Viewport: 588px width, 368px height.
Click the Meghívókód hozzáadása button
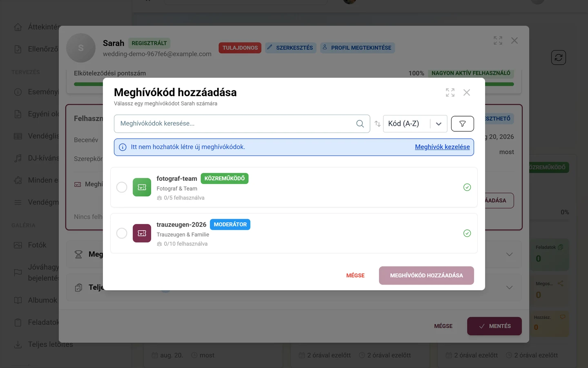point(426,276)
